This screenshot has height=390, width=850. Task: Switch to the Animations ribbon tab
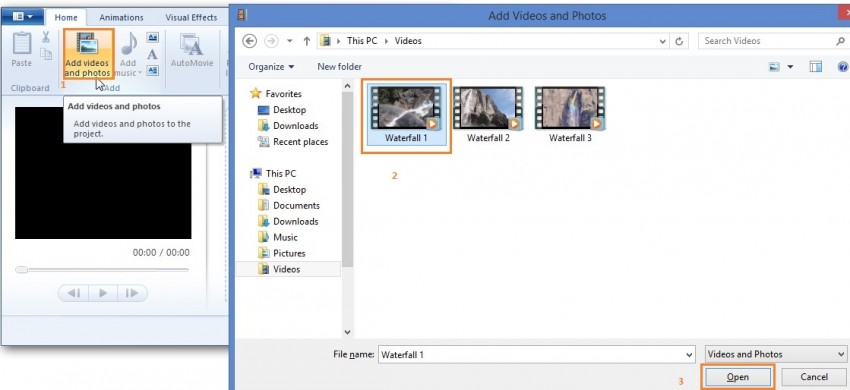coord(121,17)
